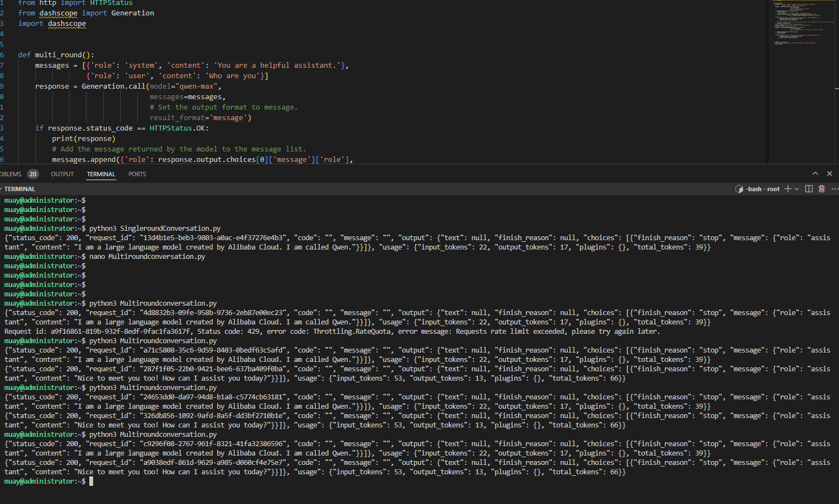Click 'multi_round' function name in editor
The height and width of the screenshot is (504, 839).
click(58, 55)
